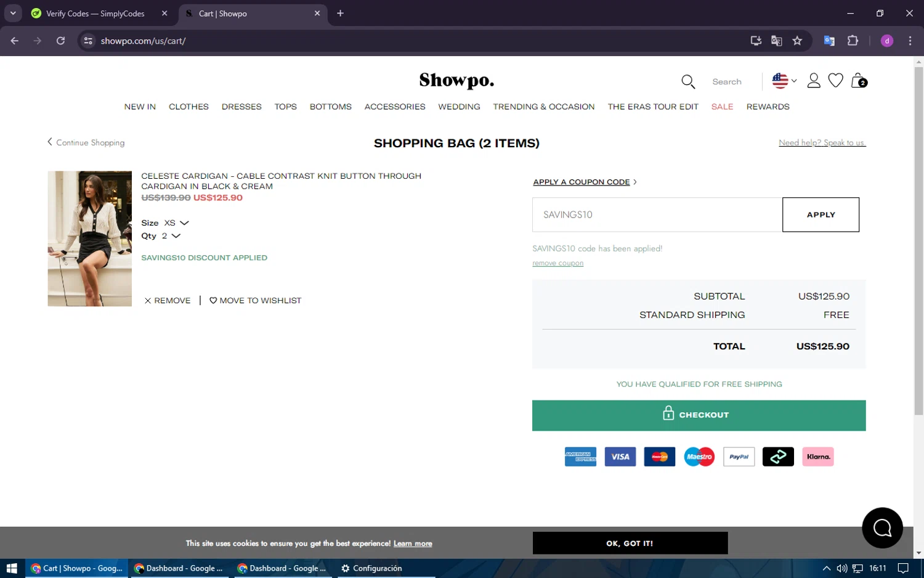The image size is (924, 578).
Task: Open the Windows Start menu
Action: (x=12, y=568)
